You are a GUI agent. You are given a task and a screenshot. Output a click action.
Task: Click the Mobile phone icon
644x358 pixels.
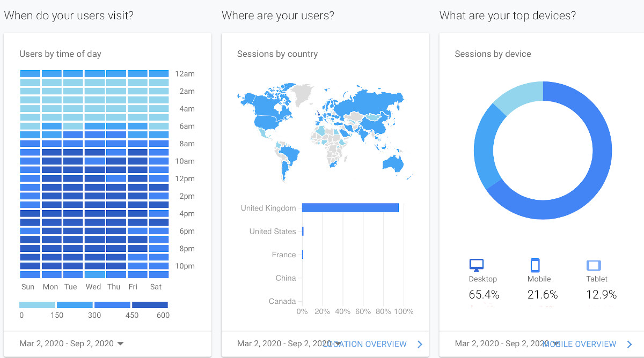point(535,265)
